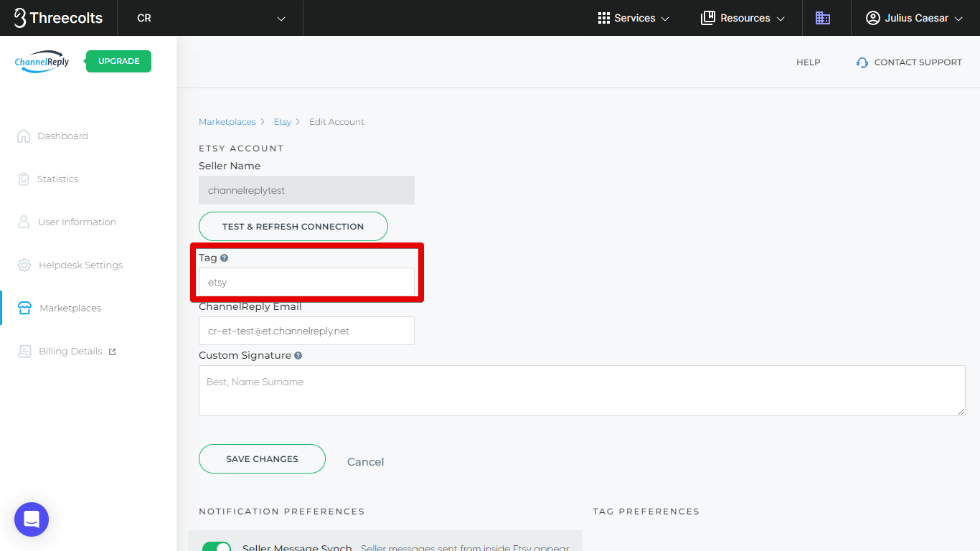Click the Helpdesk Settings gear icon
This screenshot has width=980, height=551.
pos(24,265)
